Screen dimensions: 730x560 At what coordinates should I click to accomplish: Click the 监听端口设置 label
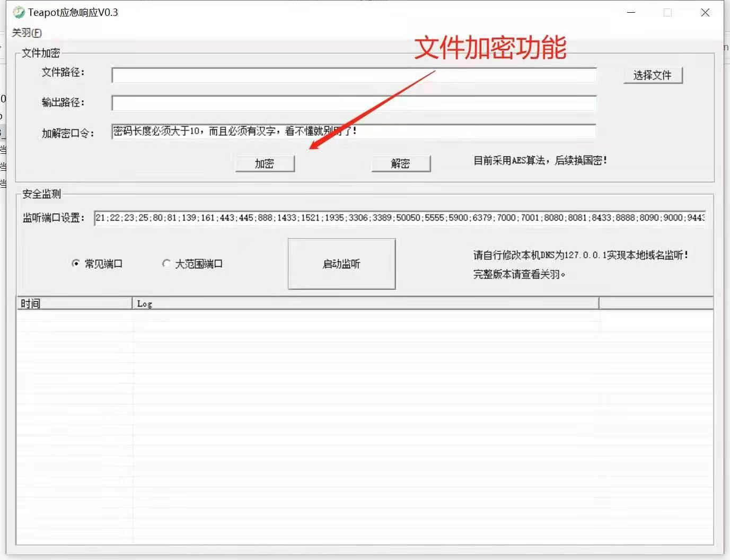(x=54, y=217)
